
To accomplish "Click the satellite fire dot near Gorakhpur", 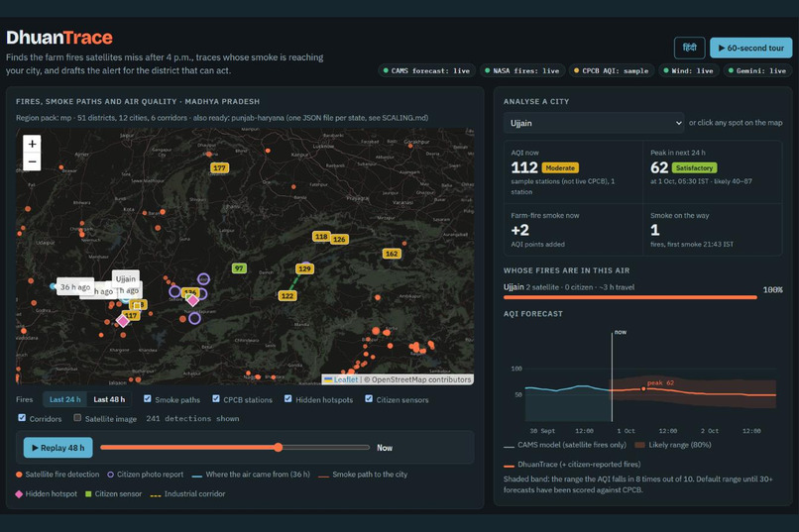I will coord(410,146).
